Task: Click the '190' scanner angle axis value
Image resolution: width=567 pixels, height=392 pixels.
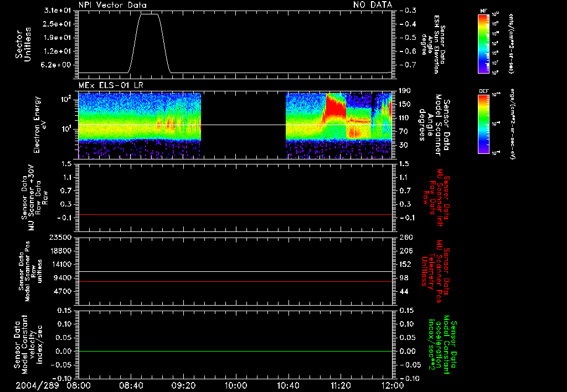Action: point(405,90)
